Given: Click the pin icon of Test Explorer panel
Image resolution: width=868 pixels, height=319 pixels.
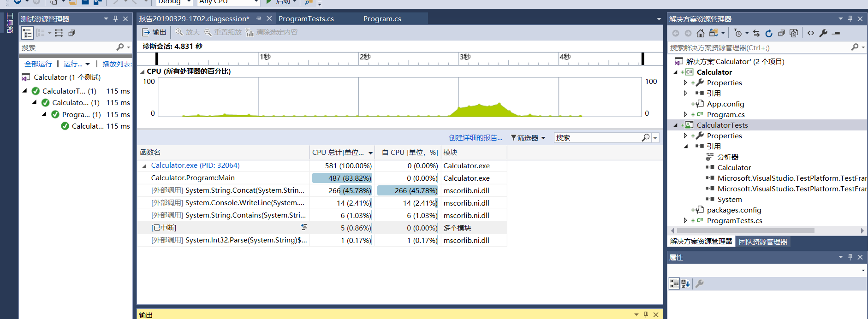Looking at the screenshot, I should pos(116,19).
